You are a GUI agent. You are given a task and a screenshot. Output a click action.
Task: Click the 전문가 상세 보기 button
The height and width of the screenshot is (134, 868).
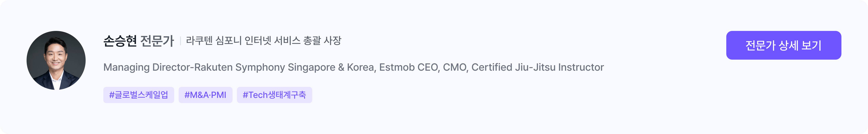click(x=783, y=45)
